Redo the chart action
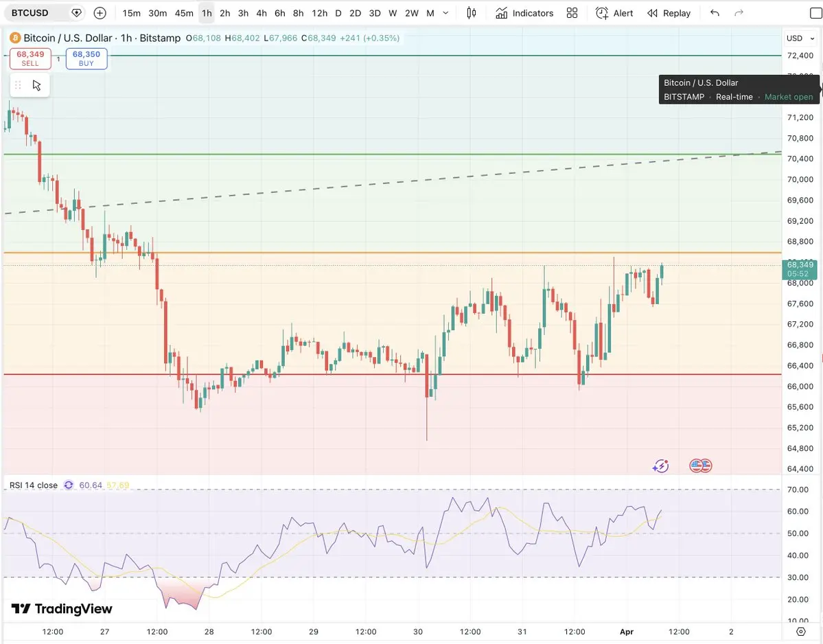Viewport: 823px width, 644px height. coord(739,13)
